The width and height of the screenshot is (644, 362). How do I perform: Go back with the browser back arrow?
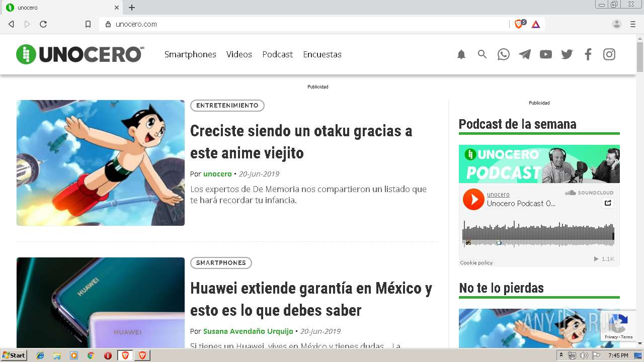coord(11,24)
